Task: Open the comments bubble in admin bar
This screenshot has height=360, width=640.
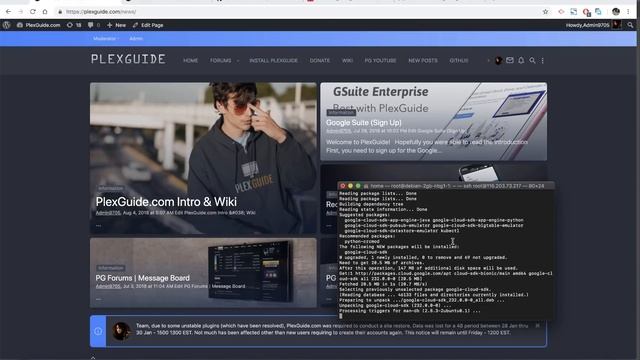Action: point(93,25)
